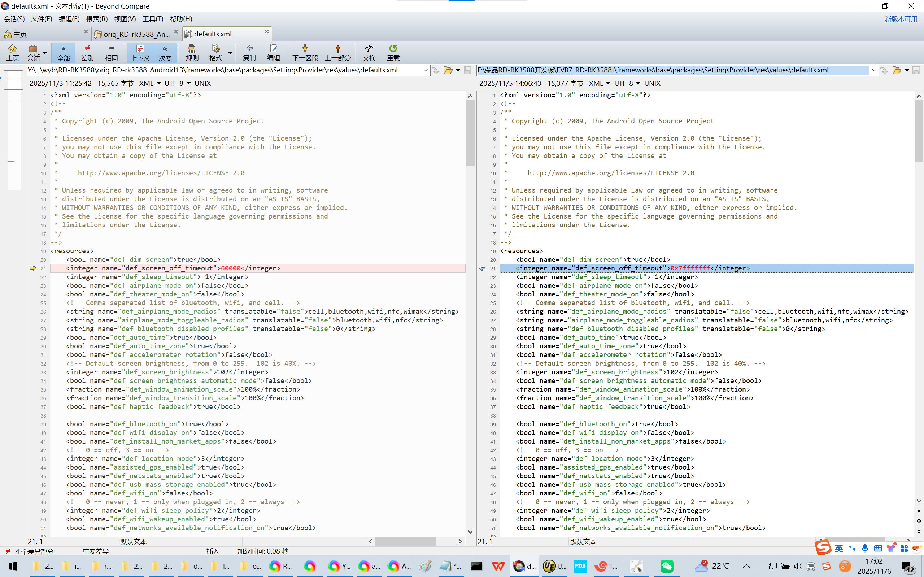924x577 pixels.
Task: Toggle Show Differences (差别) filter
Action: click(x=87, y=52)
